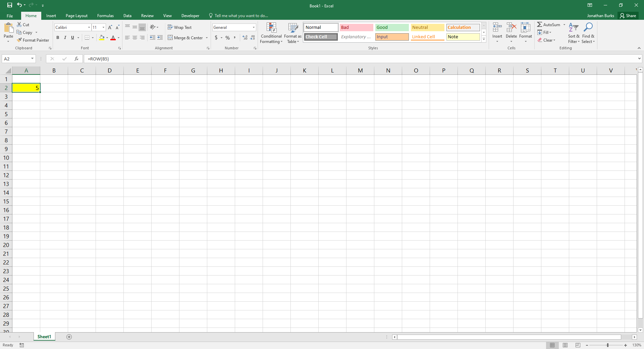
Task: Open the General number format dropdown
Action: [x=254, y=27]
